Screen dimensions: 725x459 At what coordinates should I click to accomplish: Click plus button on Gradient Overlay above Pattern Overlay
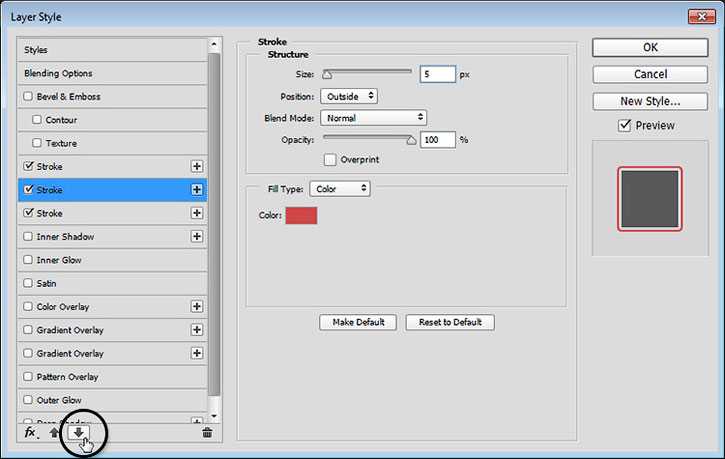click(197, 353)
